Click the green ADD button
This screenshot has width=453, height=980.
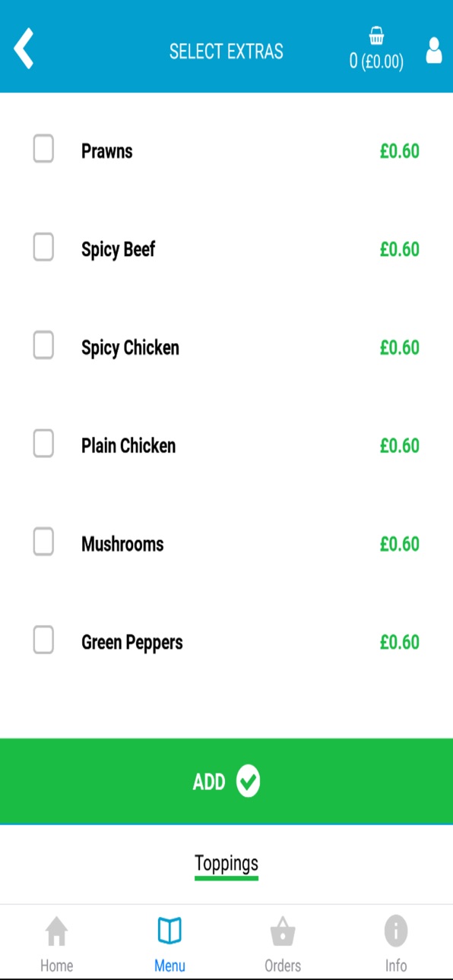[226, 781]
